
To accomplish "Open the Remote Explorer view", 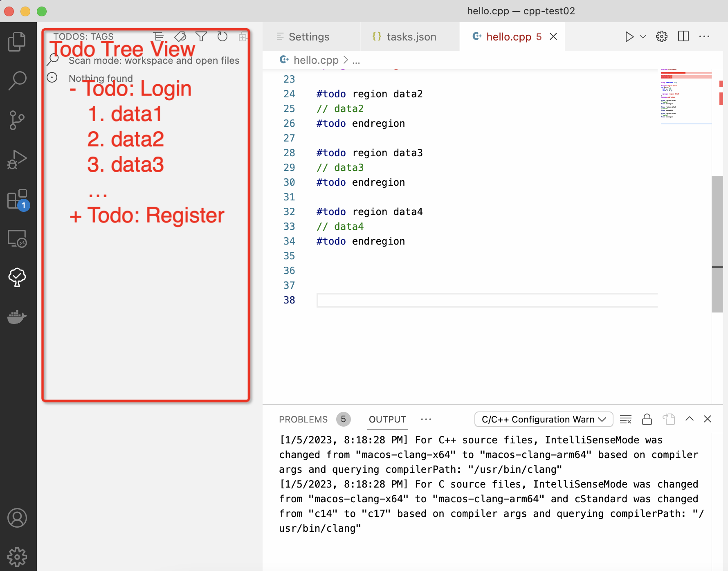I will (x=17, y=238).
